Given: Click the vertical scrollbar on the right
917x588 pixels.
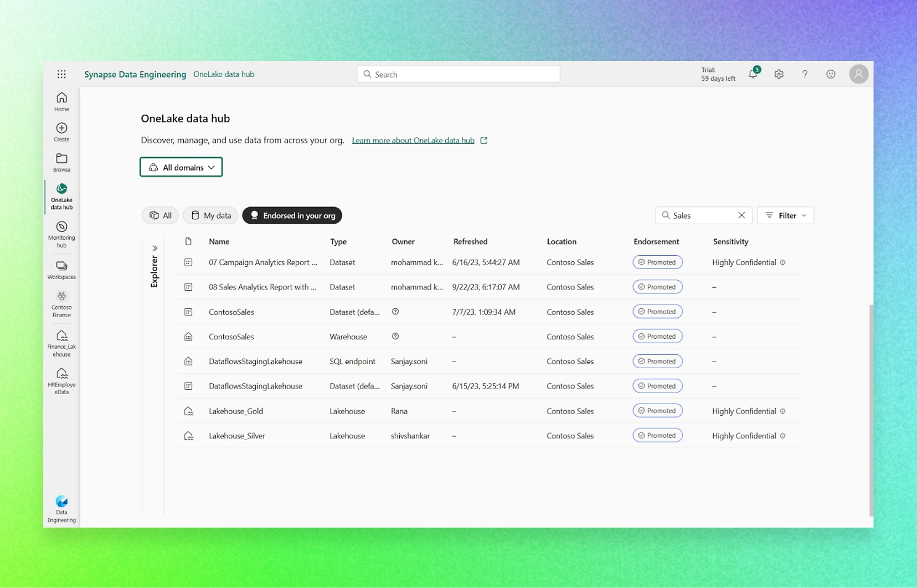Looking at the screenshot, I should tap(871, 410).
